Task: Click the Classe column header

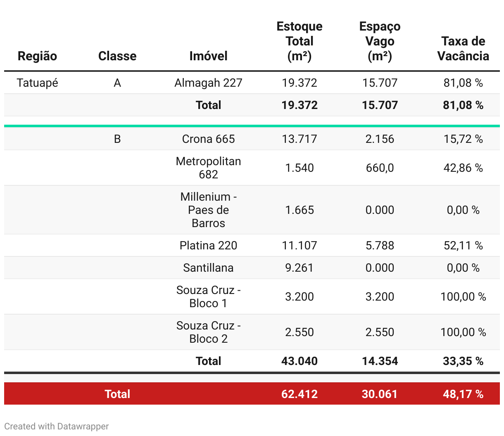Action: 117,56
